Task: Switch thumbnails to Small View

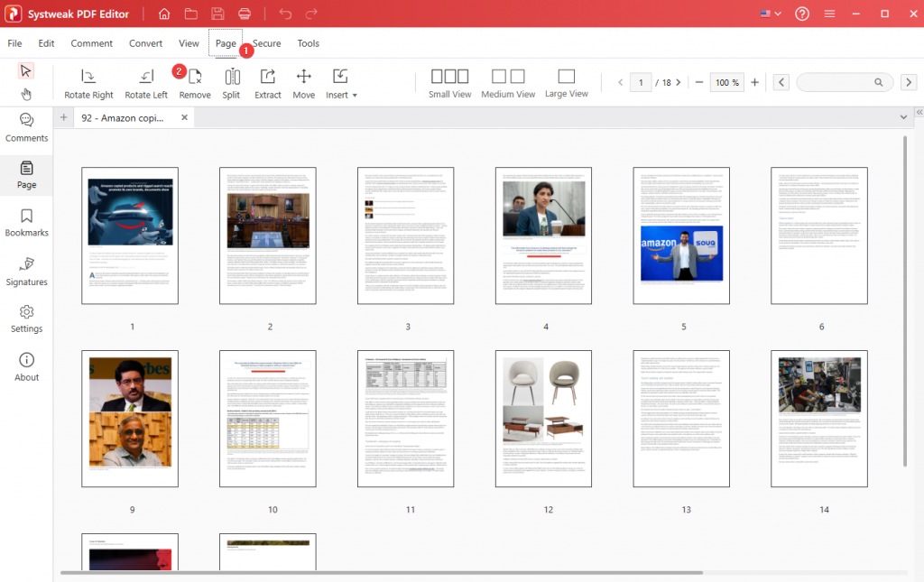Action: pos(449,81)
